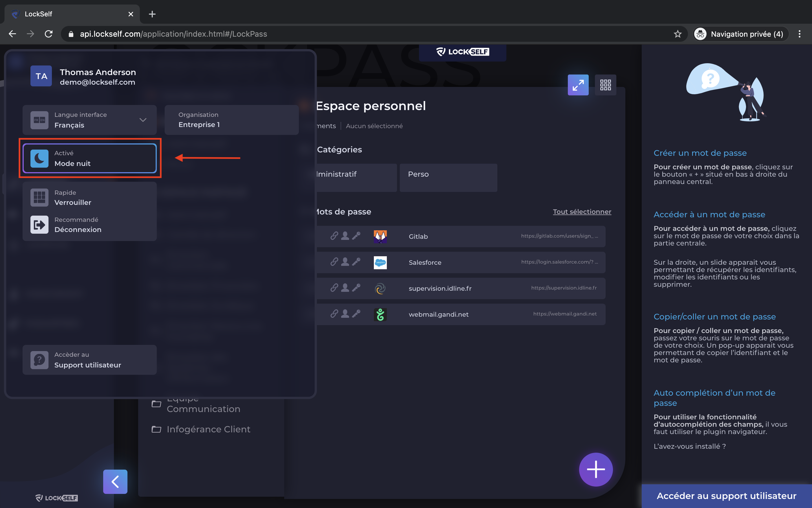
Task: Collapse sidebar with the back chevron button
Action: coord(115,482)
